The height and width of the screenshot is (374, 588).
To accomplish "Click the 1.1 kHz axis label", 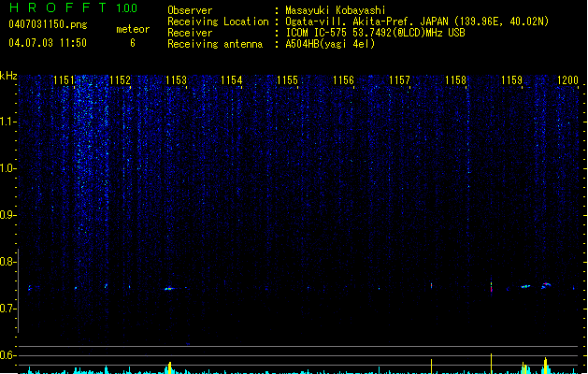I will click(x=7, y=122).
